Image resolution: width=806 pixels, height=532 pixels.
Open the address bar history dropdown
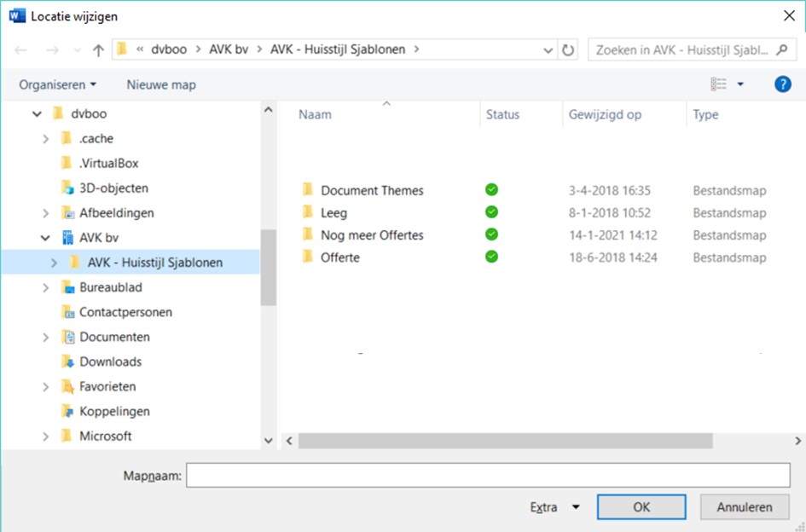[548, 50]
